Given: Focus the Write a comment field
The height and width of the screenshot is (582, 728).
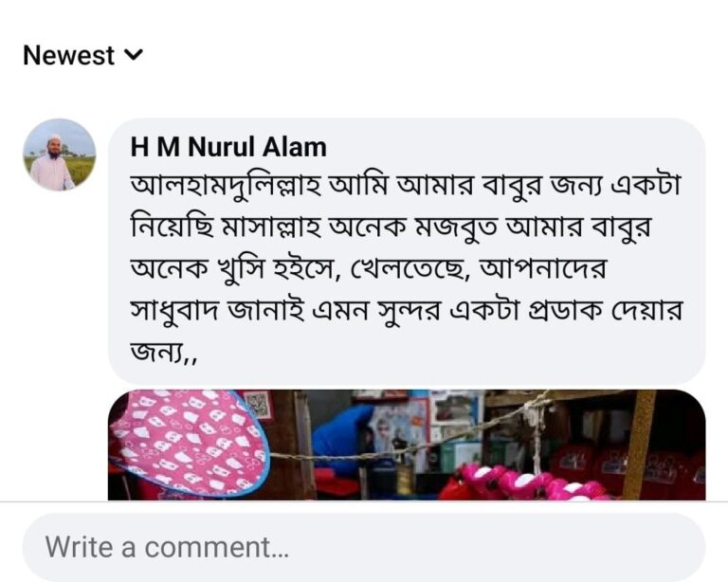Looking at the screenshot, I should point(363,547).
